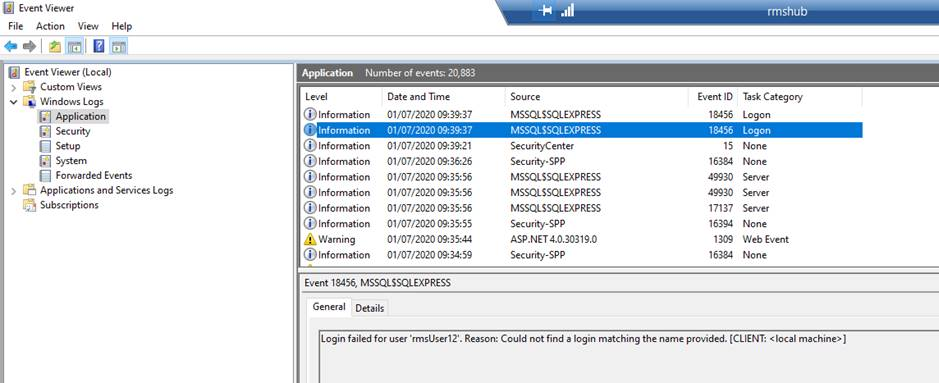Sort by the Source column header
939x383 pixels.
[596, 96]
